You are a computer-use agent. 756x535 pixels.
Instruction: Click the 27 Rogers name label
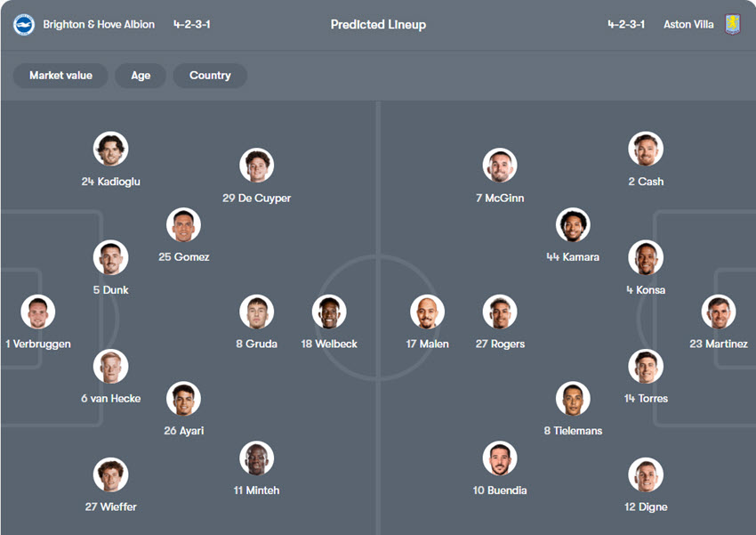(500, 345)
